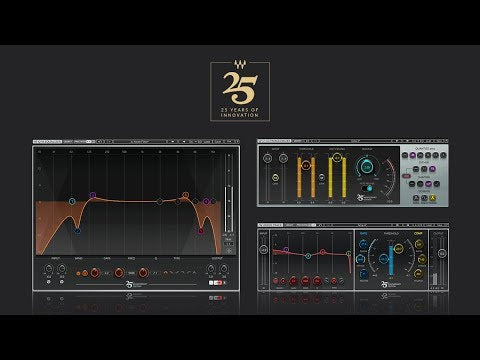Click the yellow Out Ceiling handle in the limiter
The height and width of the screenshot is (360, 480).
[337, 157]
